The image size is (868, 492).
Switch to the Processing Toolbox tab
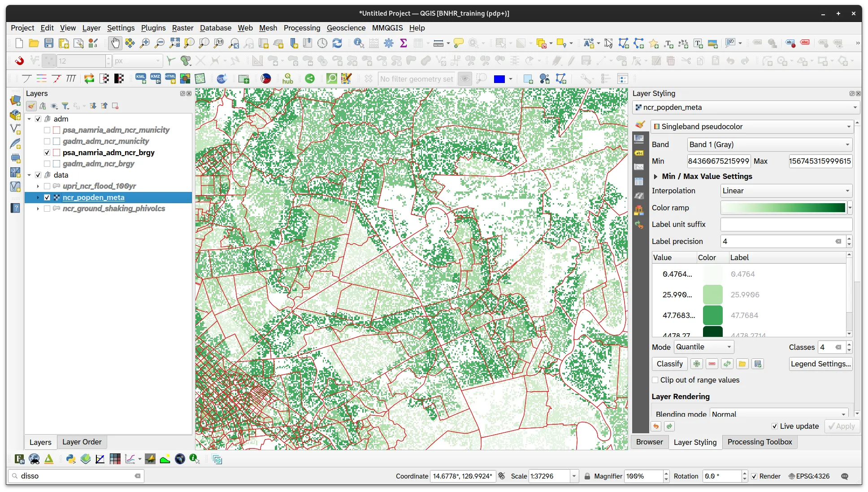[759, 442]
